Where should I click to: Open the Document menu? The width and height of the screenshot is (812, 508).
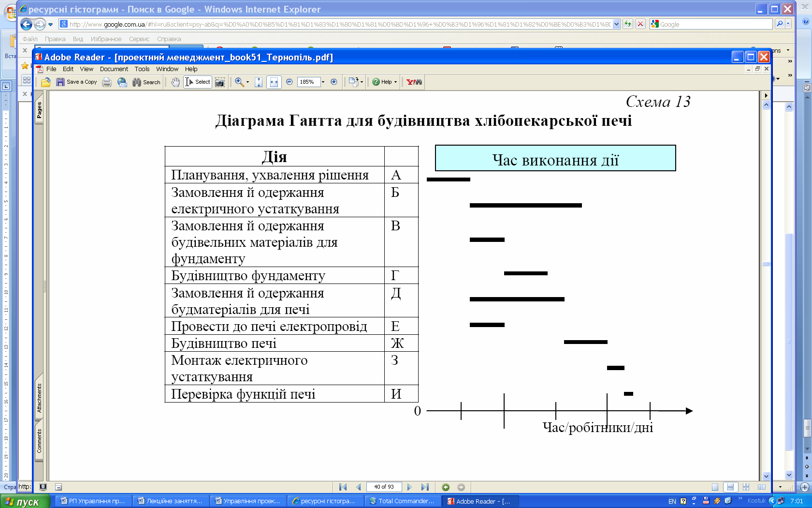click(x=114, y=69)
